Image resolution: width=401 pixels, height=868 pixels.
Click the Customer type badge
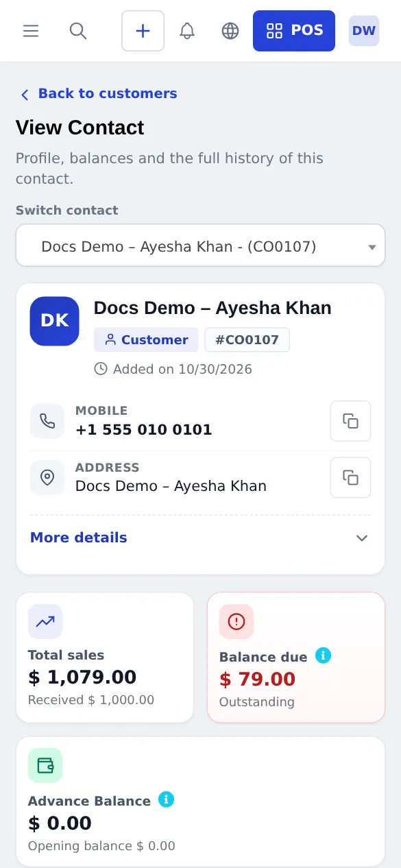pos(146,339)
